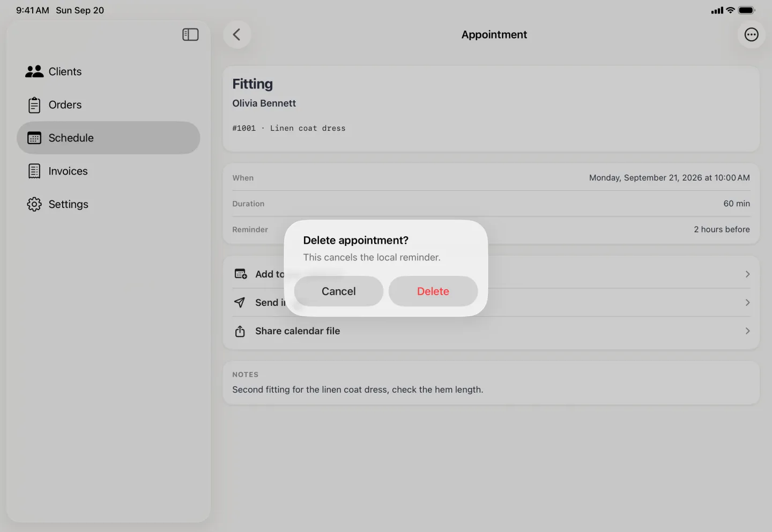The height and width of the screenshot is (532, 772).
Task: Select Schedule in the sidebar
Action: tap(108, 138)
